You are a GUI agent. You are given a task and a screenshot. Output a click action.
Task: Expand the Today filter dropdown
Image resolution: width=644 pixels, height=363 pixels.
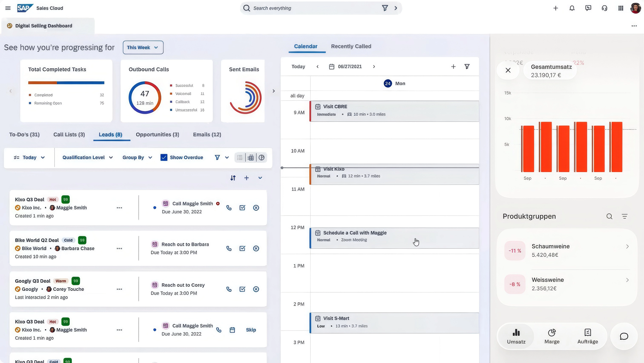[29, 157]
